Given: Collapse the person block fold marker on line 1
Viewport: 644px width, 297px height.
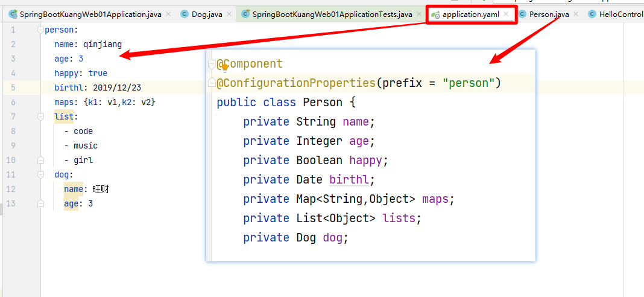Looking at the screenshot, I should (x=40, y=30).
